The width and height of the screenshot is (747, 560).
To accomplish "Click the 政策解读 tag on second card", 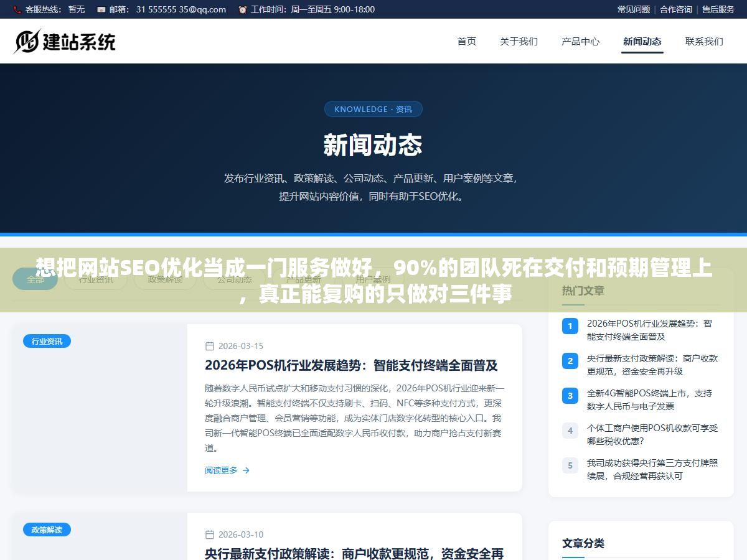I will point(47,530).
